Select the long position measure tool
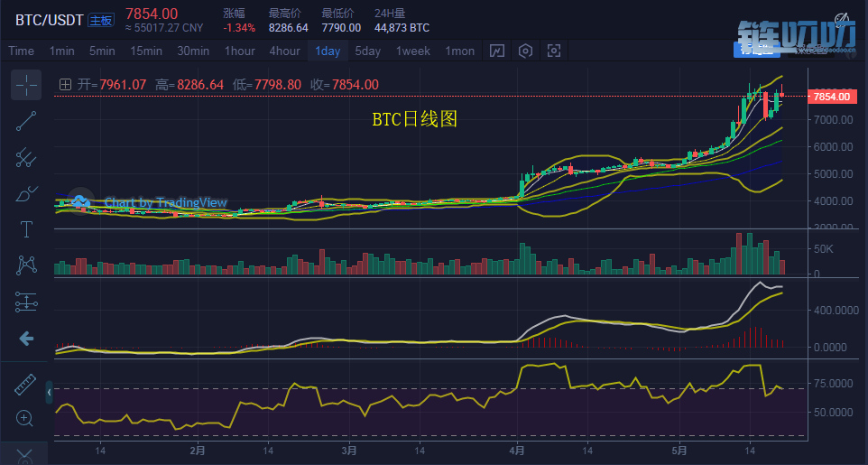 [x=26, y=302]
